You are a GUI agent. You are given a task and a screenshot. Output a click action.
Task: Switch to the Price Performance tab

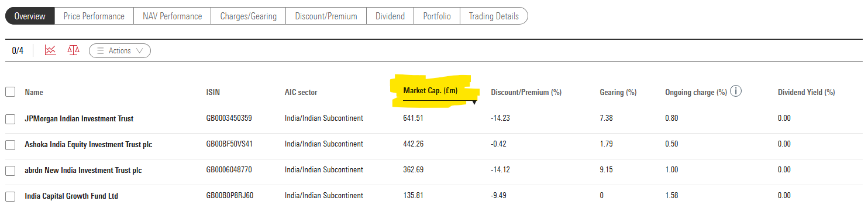(x=94, y=16)
